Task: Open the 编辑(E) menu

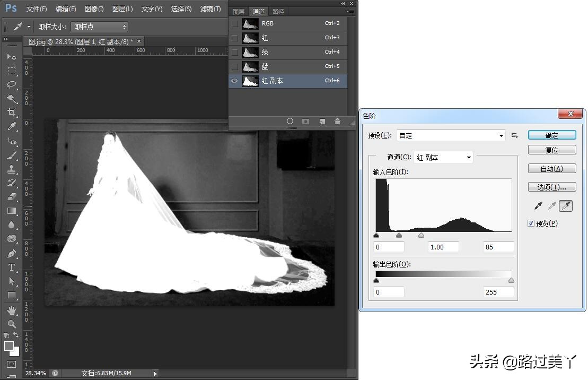Action: [66, 9]
